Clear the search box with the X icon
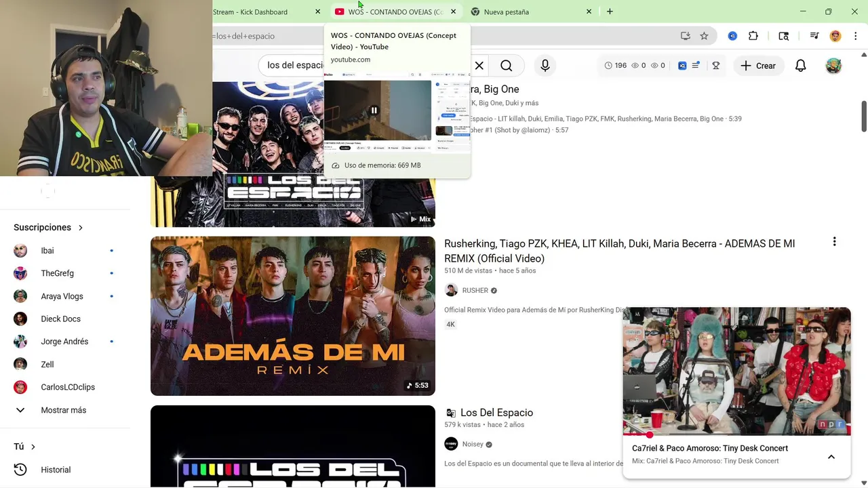This screenshot has width=868, height=488. [x=479, y=66]
